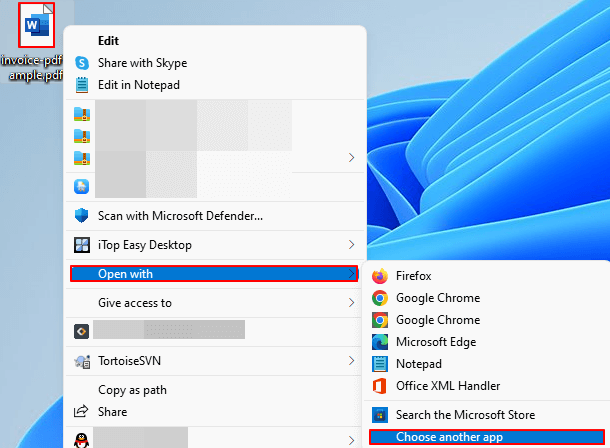Click the Notepad icon in Open with submenu

380,364
